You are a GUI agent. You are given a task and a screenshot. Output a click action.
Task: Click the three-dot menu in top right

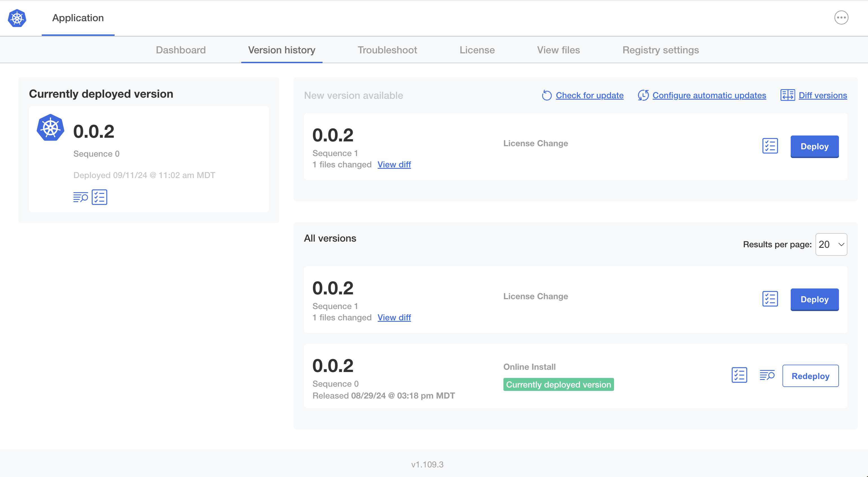(841, 17)
